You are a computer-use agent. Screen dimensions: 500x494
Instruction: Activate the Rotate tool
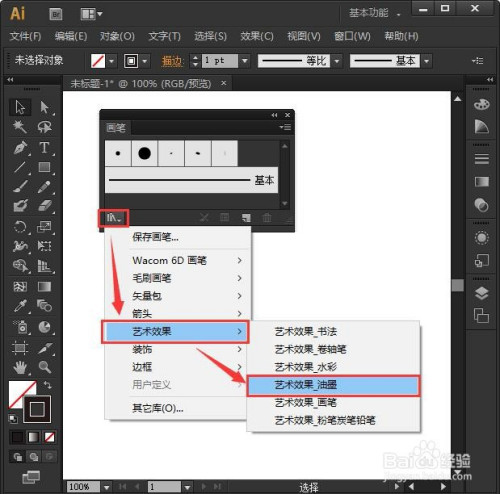[20, 227]
